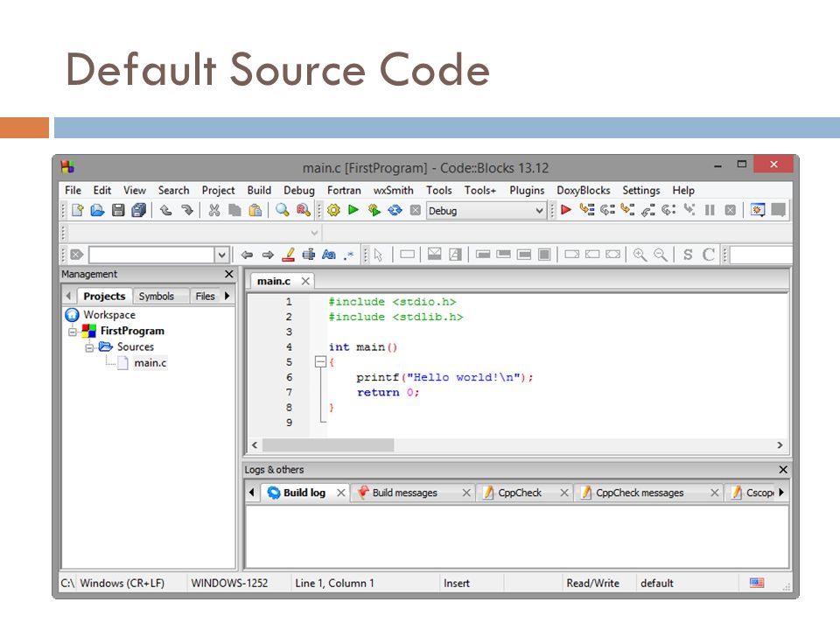The image size is (840, 630).
Task: Open the Build menu
Action: click(259, 190)
